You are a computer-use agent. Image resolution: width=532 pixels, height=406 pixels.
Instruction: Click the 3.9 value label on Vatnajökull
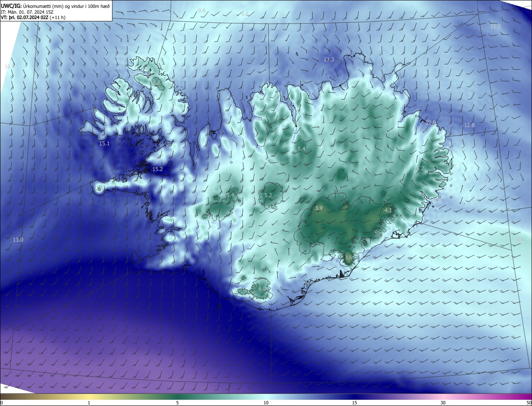click(x=319, y=208)
